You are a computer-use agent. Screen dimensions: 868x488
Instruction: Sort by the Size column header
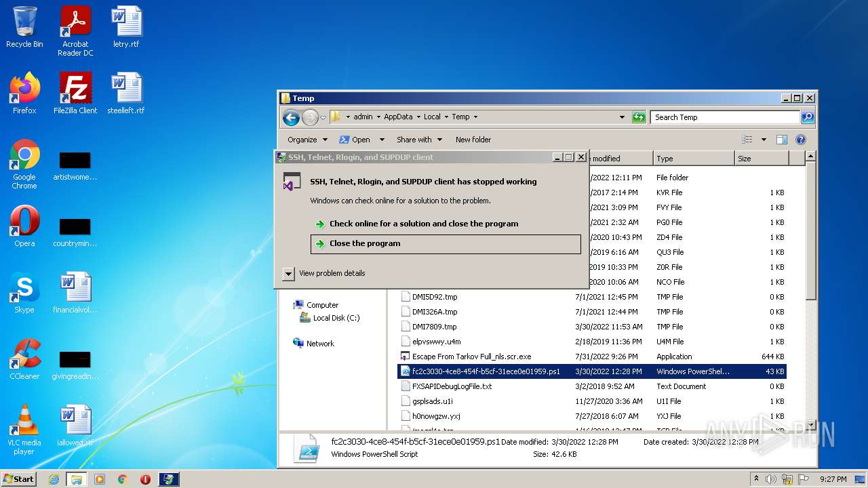coord(762,159)
